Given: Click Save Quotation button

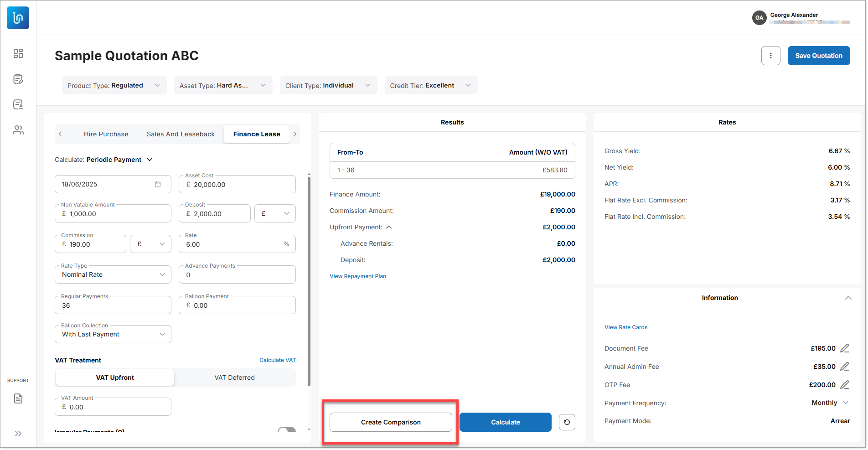Looking at the screenshot, I should click(x=819, y=56).
